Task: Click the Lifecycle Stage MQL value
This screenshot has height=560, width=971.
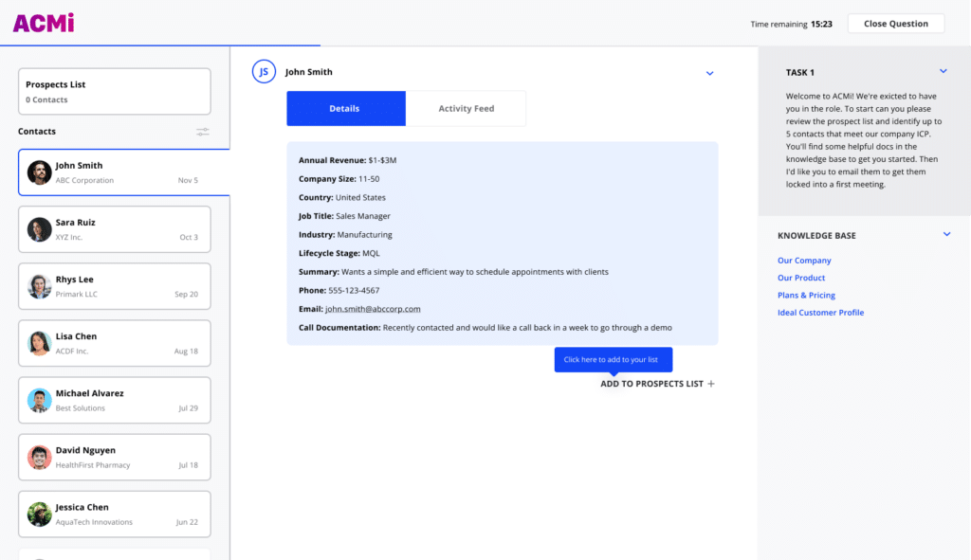Action: [371, 253]
